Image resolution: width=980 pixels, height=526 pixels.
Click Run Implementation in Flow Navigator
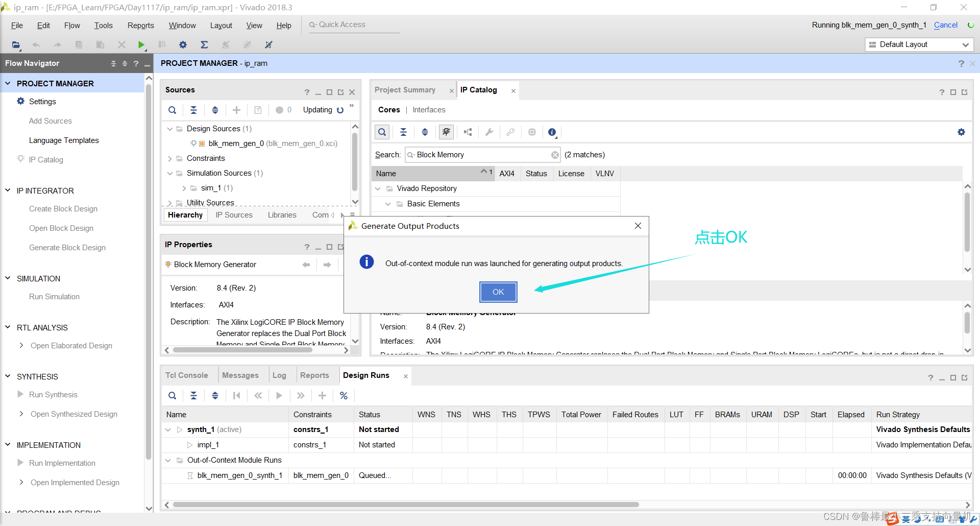[62, 463]
